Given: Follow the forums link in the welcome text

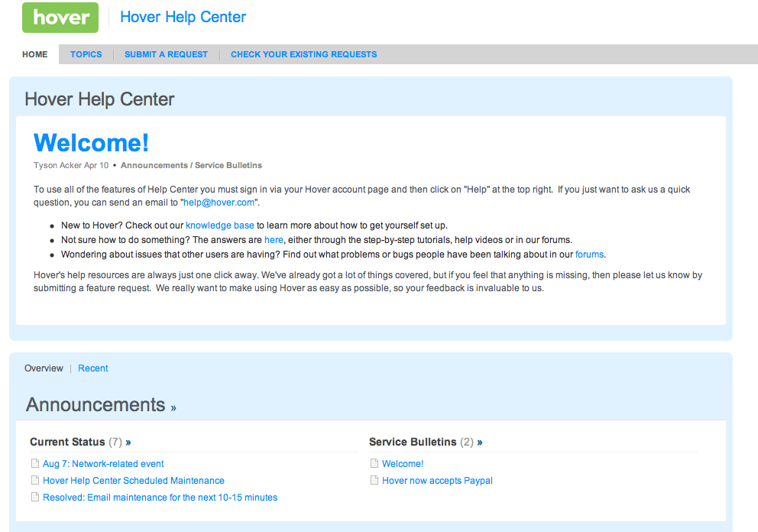Looking at the screenshot, I should point(589,255).
